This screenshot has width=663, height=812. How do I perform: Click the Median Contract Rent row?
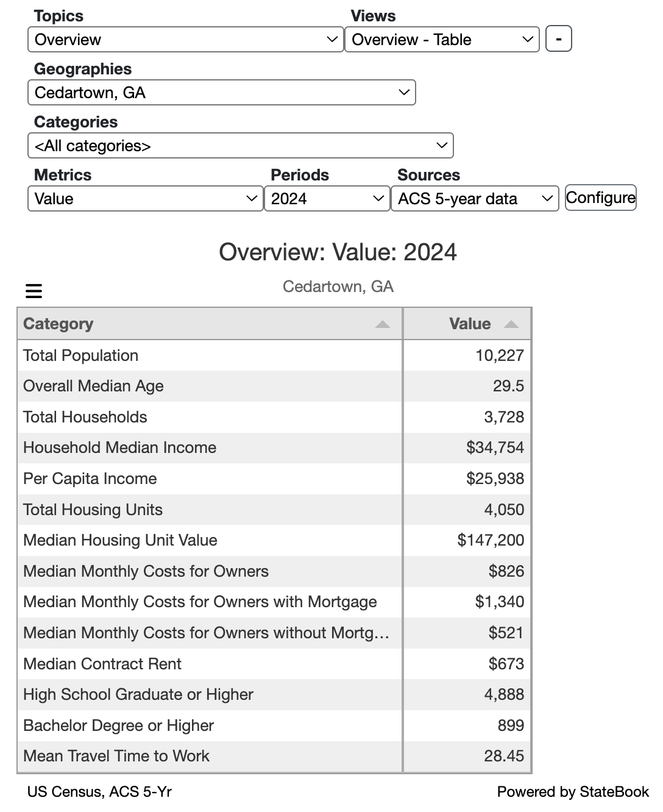point(274,664)
